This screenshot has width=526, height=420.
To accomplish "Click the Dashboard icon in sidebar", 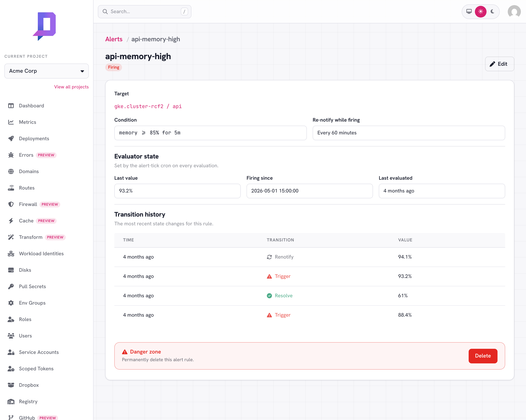I will tap(11, 106).
